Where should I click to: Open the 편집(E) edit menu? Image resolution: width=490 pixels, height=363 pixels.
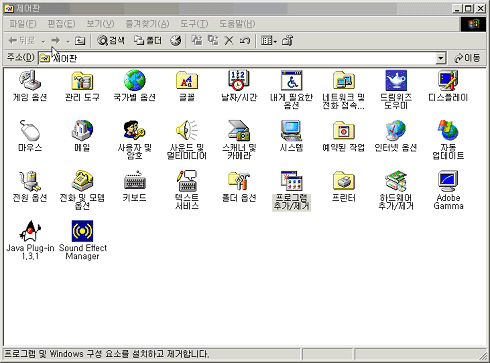[x=61, y=24]
